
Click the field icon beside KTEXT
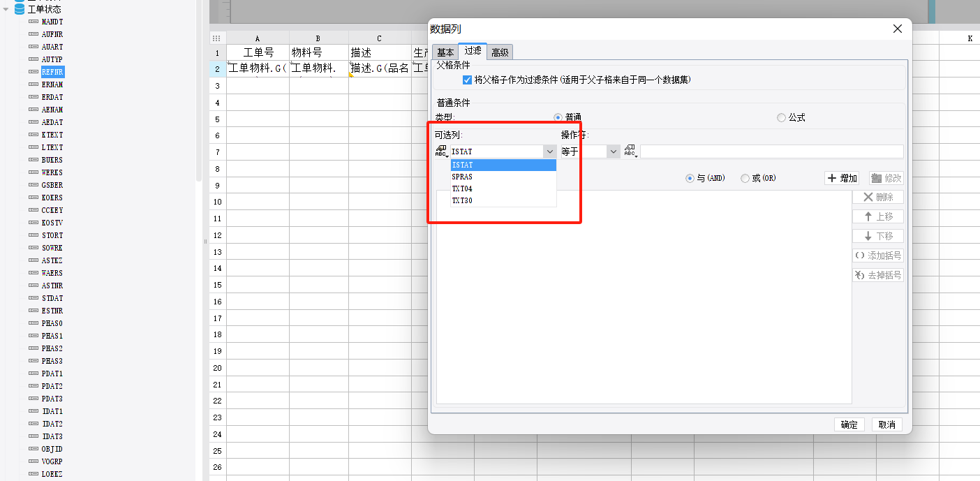(34, 135)
